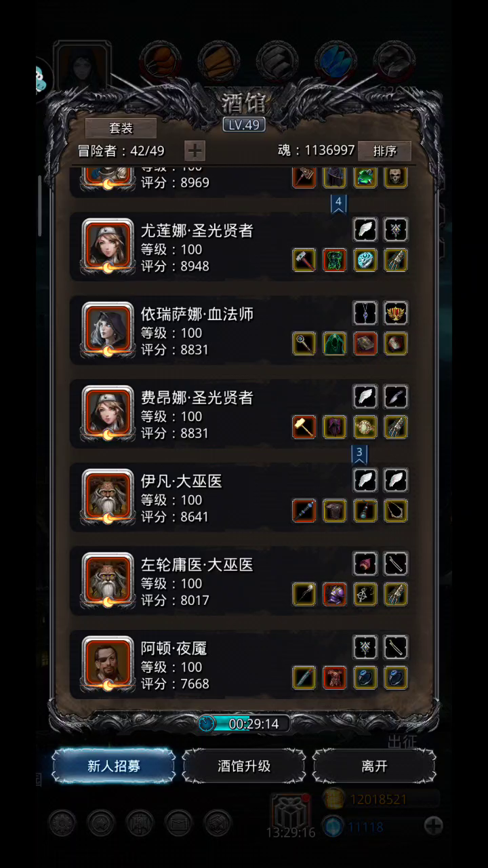Click plus button to add adventurer slots

click(x=195, y=151)
